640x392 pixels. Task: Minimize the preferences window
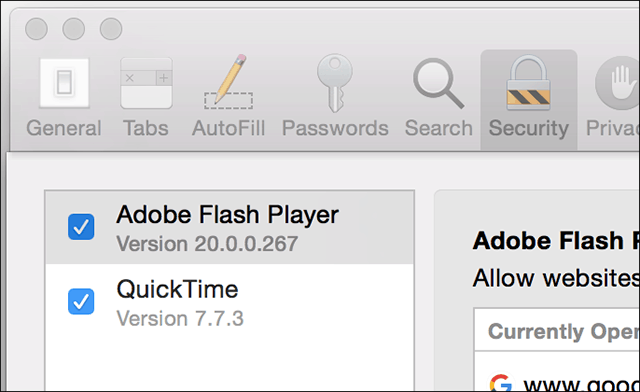(x=73, y=29)
